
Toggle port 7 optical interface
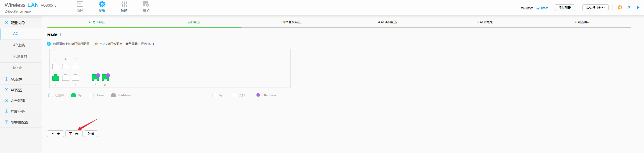(95, 77)
